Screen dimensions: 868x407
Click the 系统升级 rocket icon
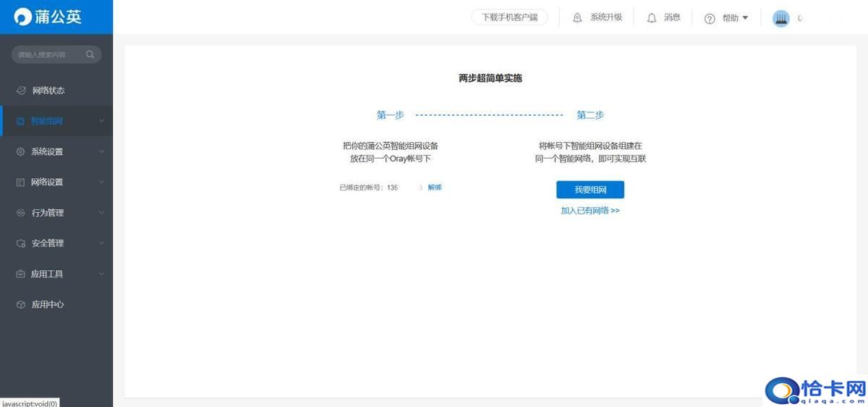pyautogui.click(x=577, y=17)
